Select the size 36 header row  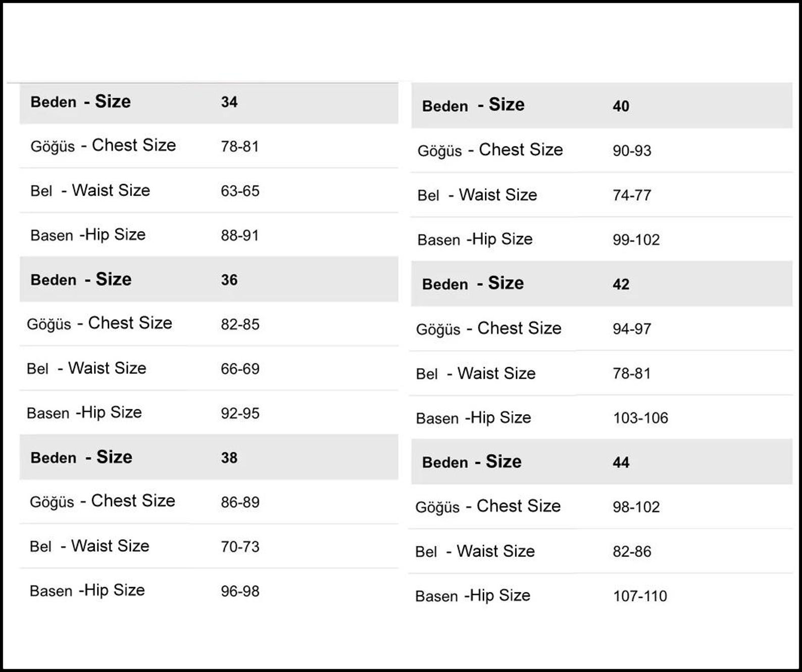click(x=209, y=279)
